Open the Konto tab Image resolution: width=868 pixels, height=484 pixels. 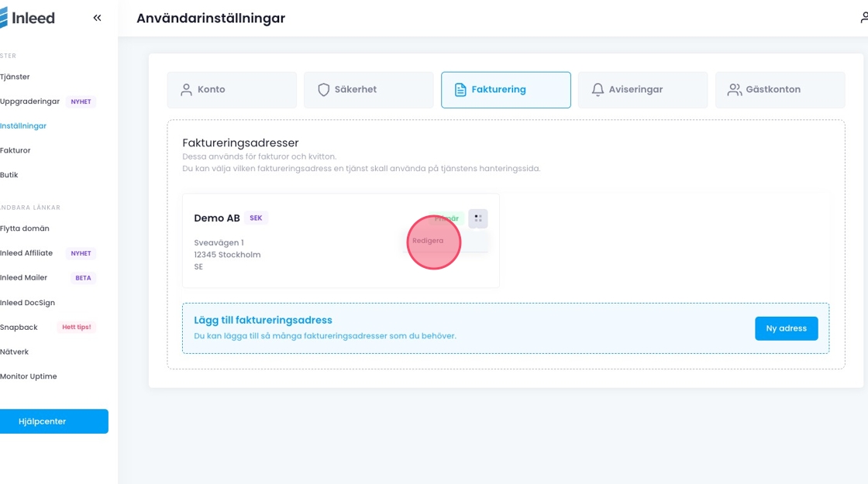[x=232, y=90]
